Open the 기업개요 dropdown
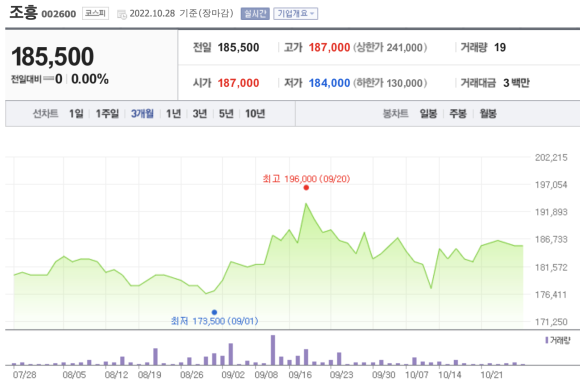 click(296, 14)
